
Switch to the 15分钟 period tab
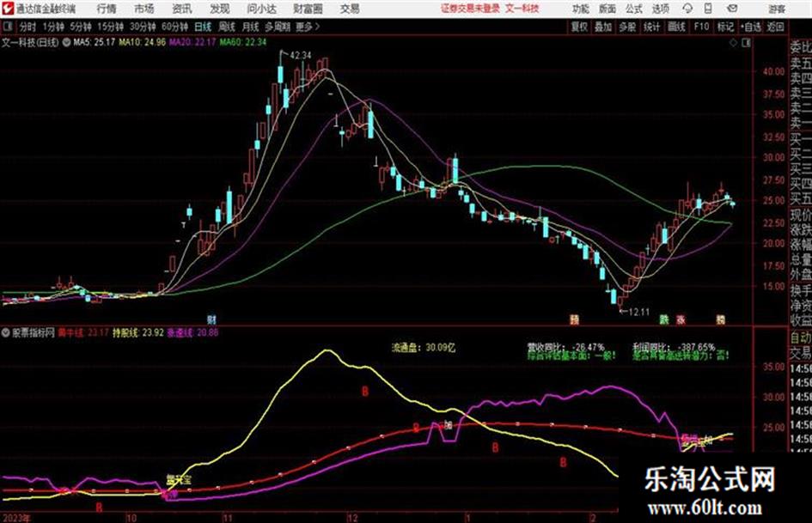[110, 27]
